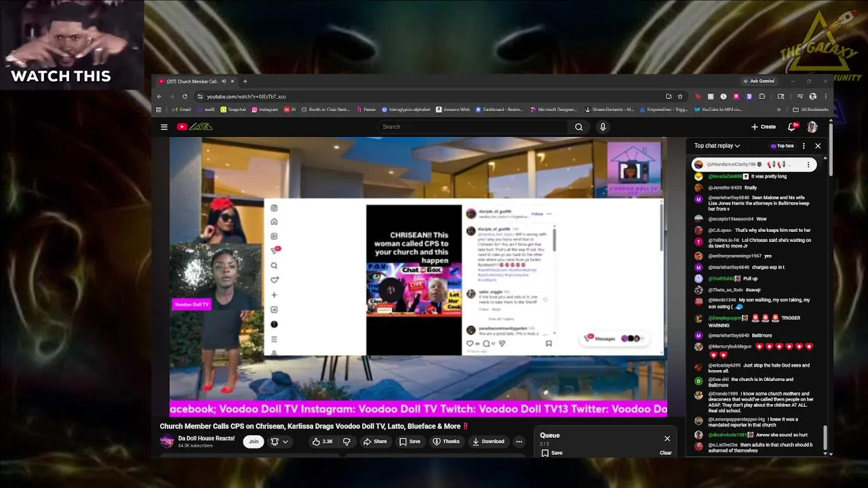Reload the page with the refresh icon
Screen dimensions: 868x488
(x=184, y=96)
